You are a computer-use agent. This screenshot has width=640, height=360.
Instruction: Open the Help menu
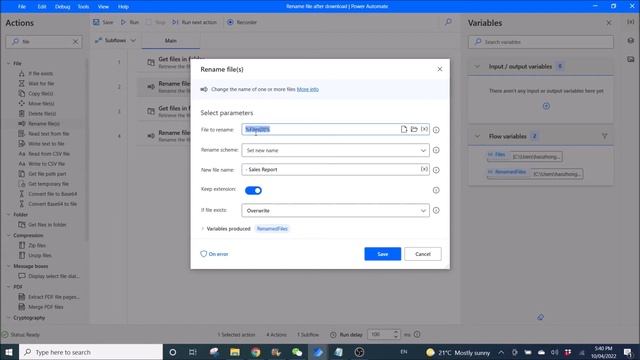pos(123,7)
